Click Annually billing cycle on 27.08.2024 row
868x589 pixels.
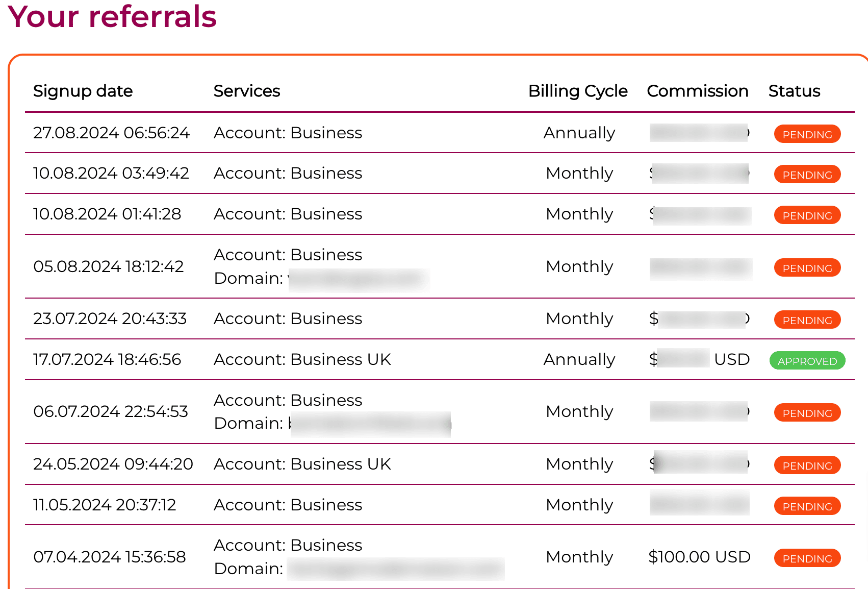[579, 133]
